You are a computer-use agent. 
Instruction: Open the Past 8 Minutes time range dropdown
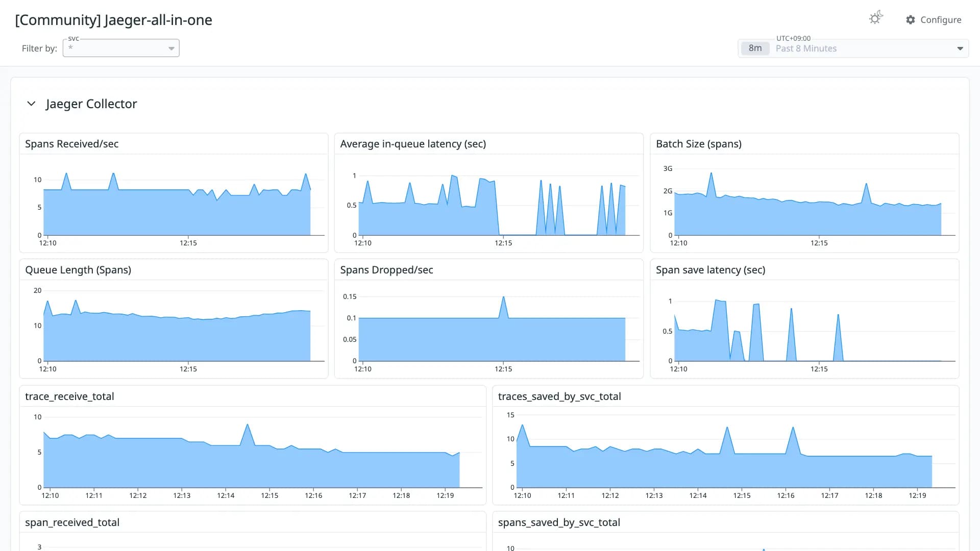(853, 48)
